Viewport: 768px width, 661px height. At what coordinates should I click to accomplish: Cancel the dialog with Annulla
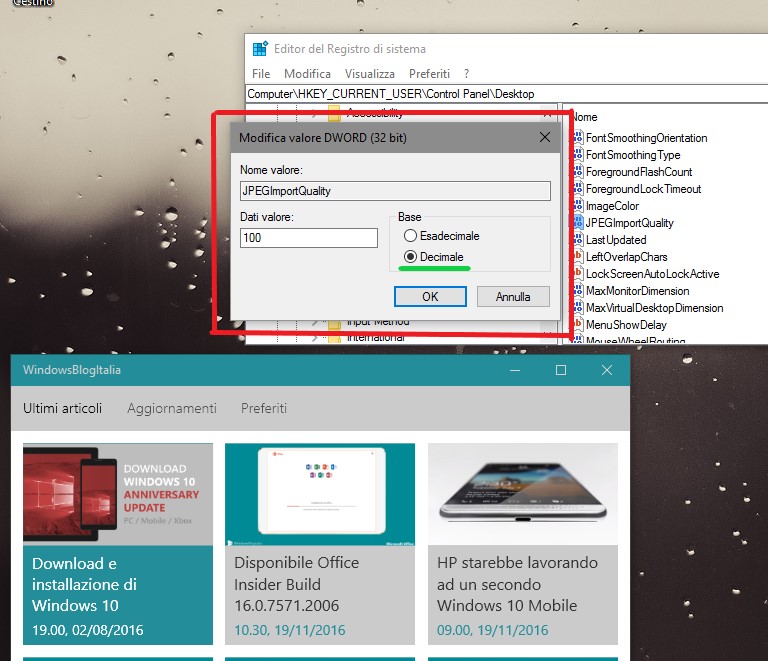[513, 297]
